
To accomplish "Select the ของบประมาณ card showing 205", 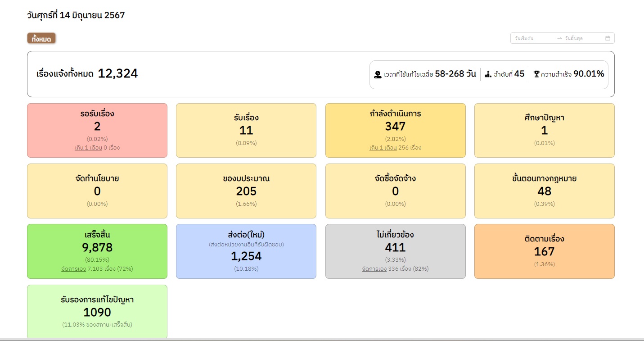I will [x=246, y=191].
